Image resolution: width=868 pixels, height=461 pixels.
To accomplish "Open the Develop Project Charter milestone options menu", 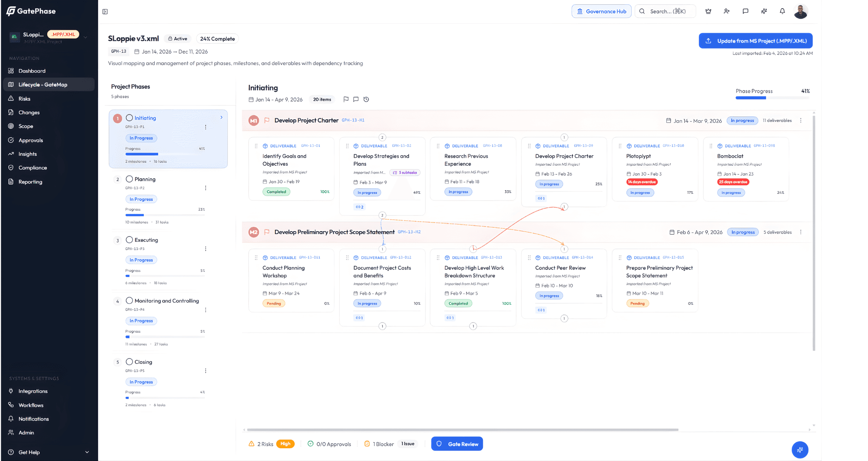I will (x=801, y=121).
